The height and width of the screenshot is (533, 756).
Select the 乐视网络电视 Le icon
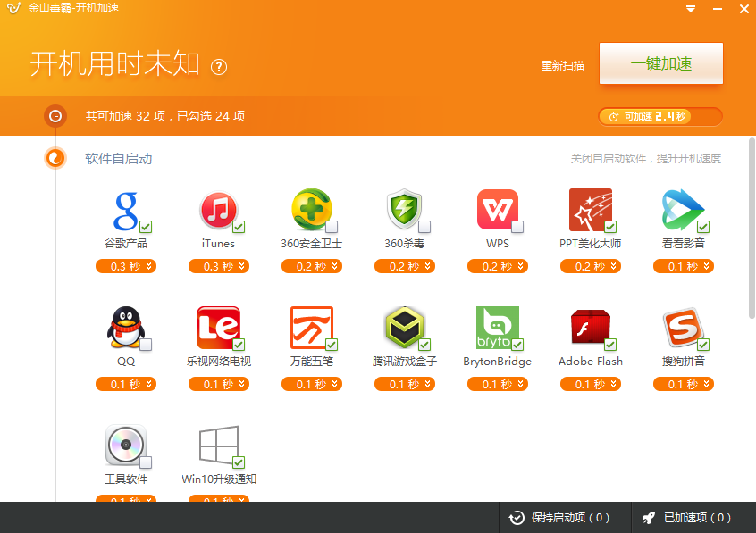click(218, 328)
